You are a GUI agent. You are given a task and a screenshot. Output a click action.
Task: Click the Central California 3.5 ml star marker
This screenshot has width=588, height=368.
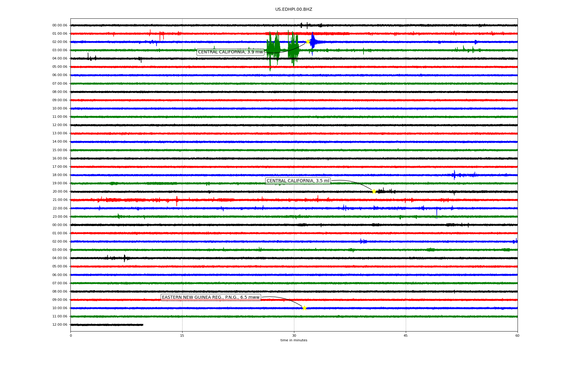click(x=374, y=192)
